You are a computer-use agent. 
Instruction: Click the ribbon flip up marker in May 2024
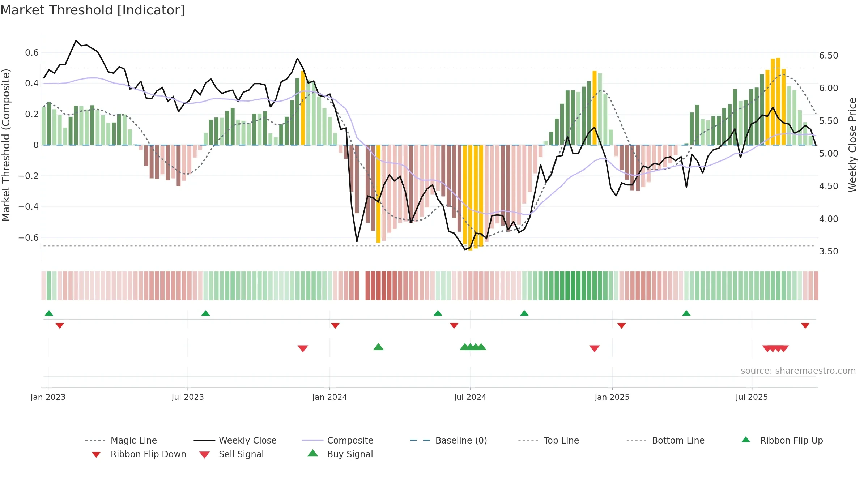point(438,313)
